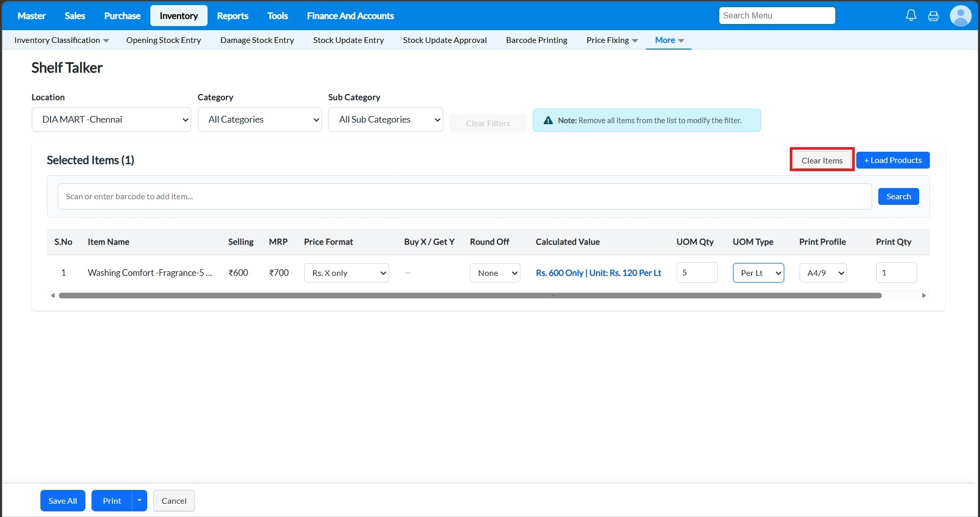Click the left scroll arrow of table
The width and height of the screenshot is (980, 517).
[x=53, y=296]
